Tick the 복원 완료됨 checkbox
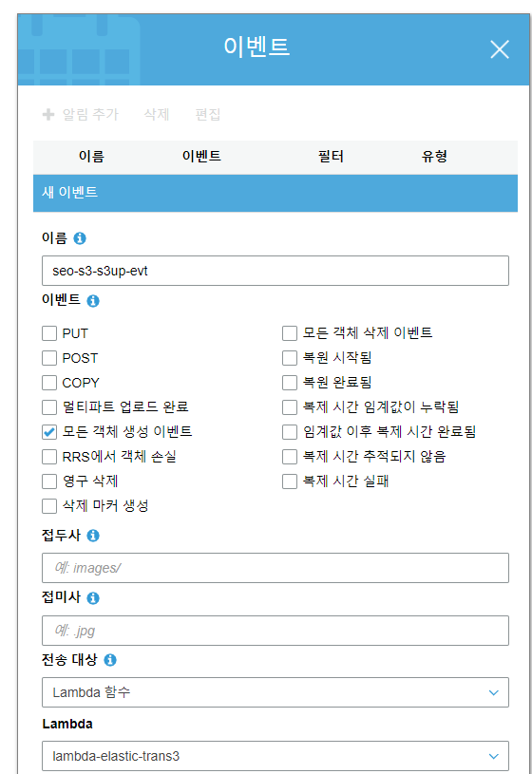Screen dimensions: 532x774 [x=290, y=383]
